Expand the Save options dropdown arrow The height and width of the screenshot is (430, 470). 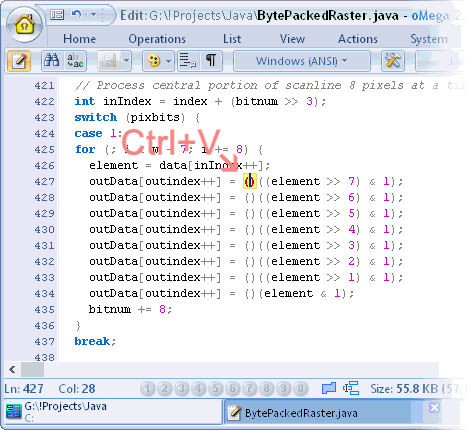tap(126, 61)
